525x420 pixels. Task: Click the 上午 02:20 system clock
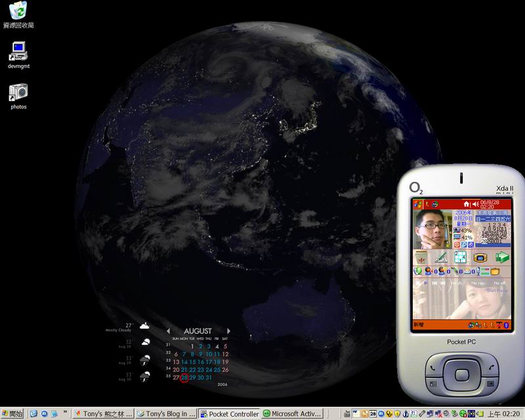point(503,414)
